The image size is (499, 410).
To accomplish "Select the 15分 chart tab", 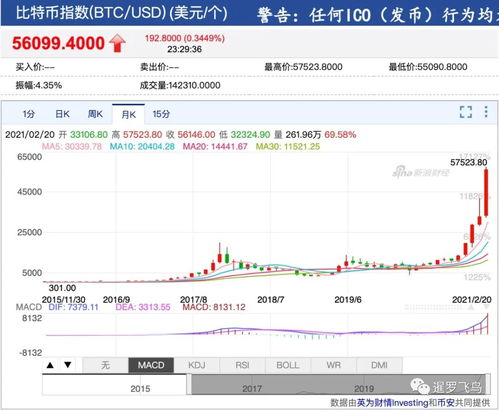I will (161, 114).
